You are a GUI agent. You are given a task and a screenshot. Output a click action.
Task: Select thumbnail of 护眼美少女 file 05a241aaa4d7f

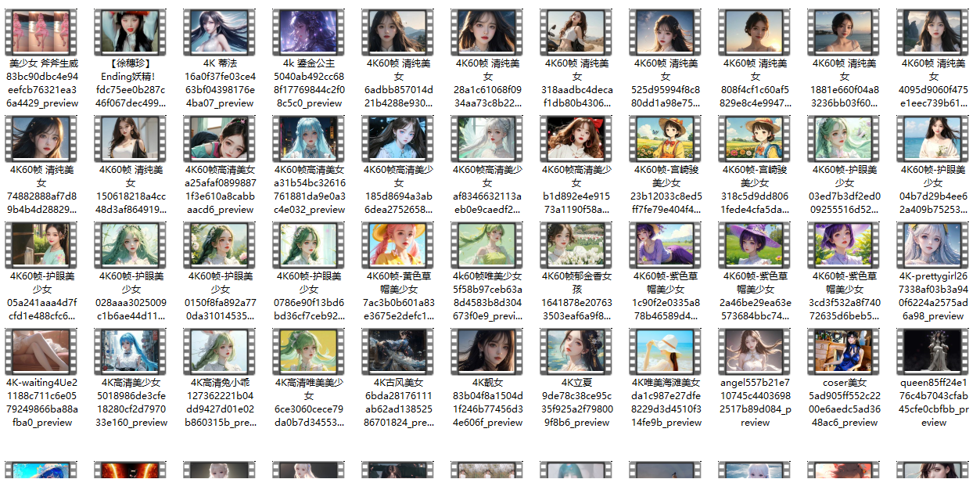pos(42,244)
